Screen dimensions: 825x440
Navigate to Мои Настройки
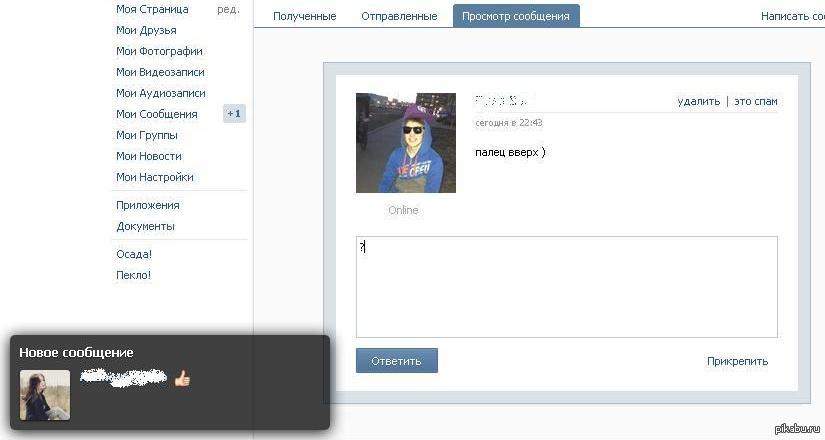[155, 177]
